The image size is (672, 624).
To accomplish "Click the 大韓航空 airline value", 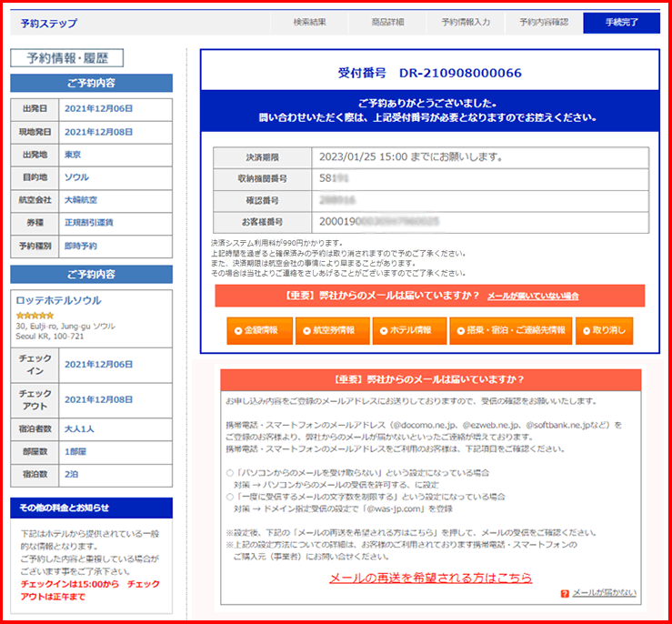I will (81, 199).
